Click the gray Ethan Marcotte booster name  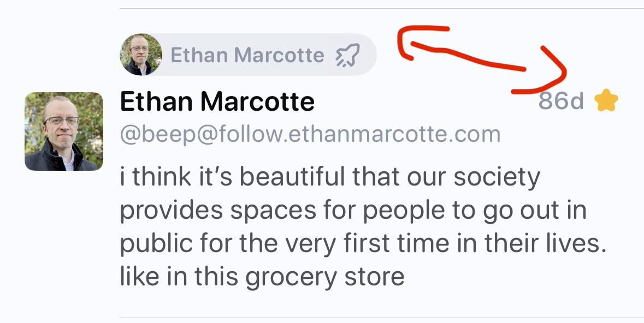click(247, 55)
